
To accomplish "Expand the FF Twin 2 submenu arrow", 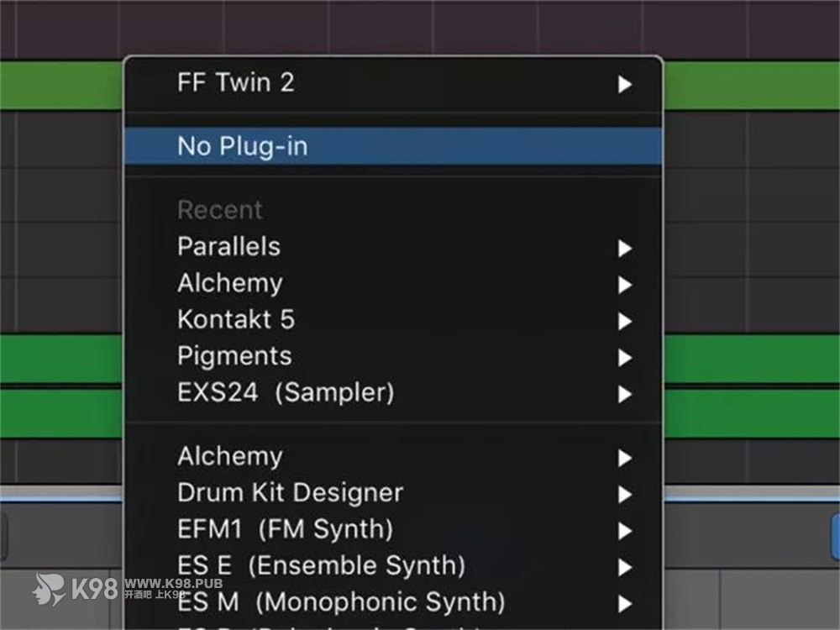I will pos(625,84).
